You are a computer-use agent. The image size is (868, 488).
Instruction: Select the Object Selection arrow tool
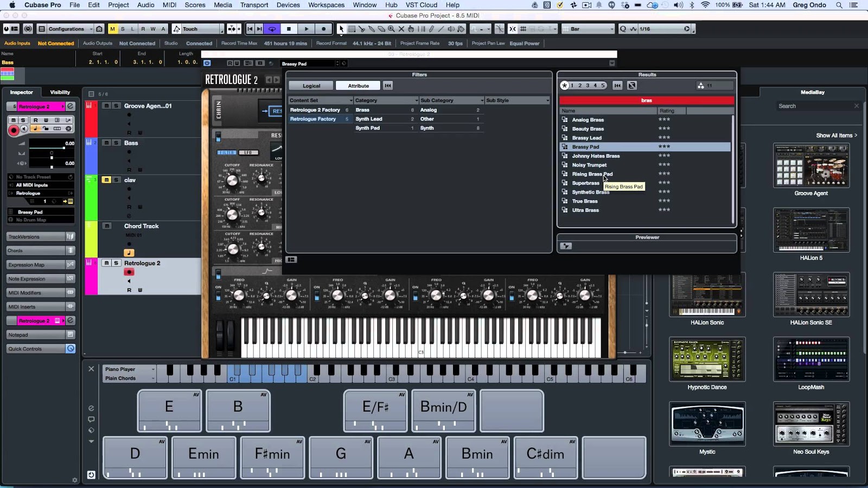coord(341,29)
